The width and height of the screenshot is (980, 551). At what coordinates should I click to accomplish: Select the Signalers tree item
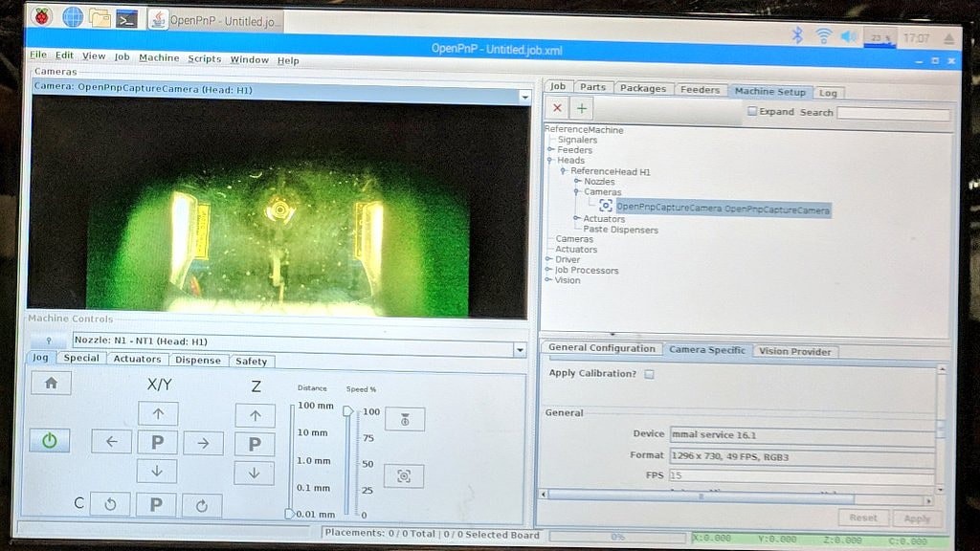(x=577, y=140)
